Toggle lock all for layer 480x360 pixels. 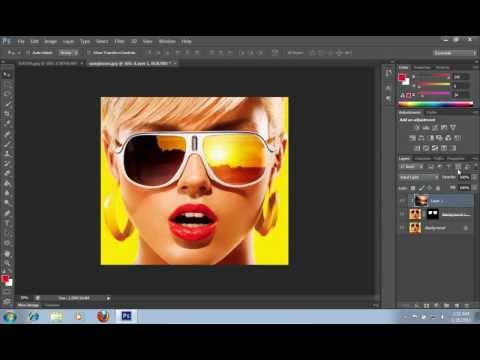[438, 188]
